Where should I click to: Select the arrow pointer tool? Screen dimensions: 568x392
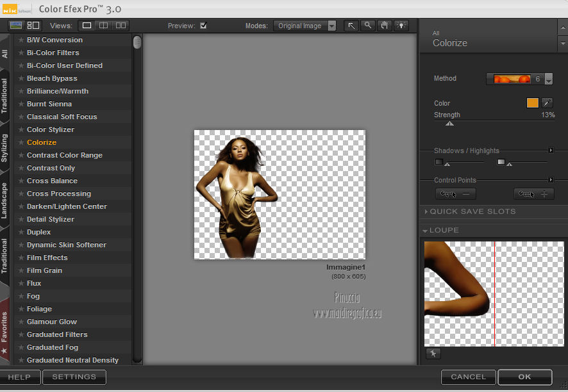(x=351, y=26)
